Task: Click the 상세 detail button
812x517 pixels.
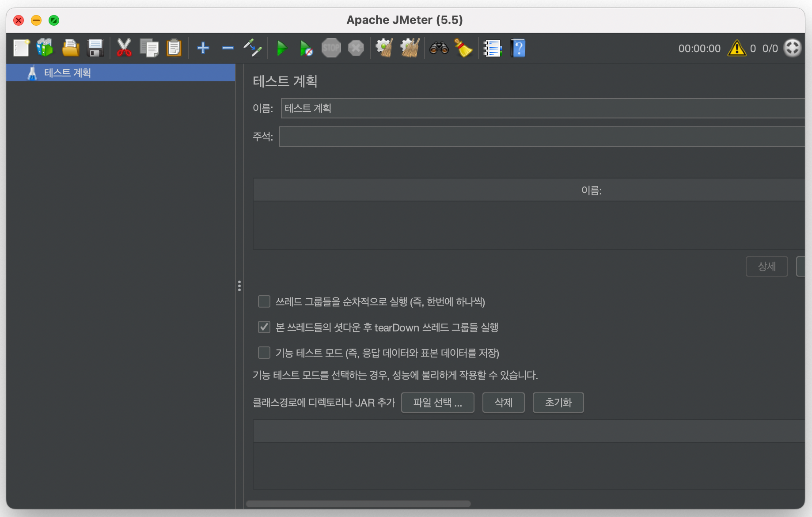Action: 766,266
